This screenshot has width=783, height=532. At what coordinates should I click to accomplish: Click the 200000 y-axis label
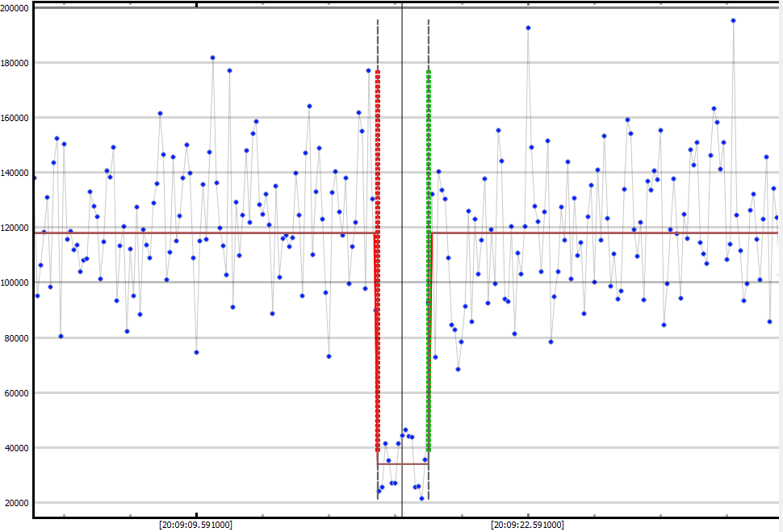pos(15,8)
